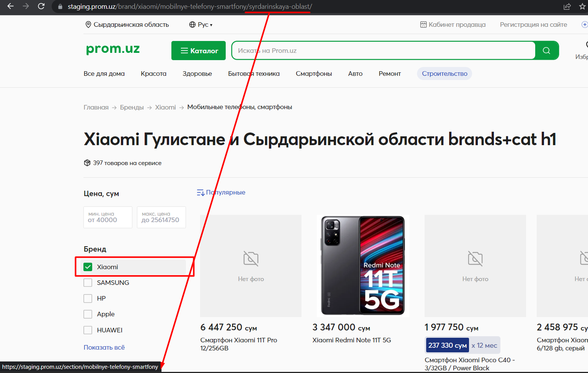Viewport: 588px width, 373px height.
Task: Click the price 6 447 250 сум
Action: pyautogui.click(x=229, y=327)
